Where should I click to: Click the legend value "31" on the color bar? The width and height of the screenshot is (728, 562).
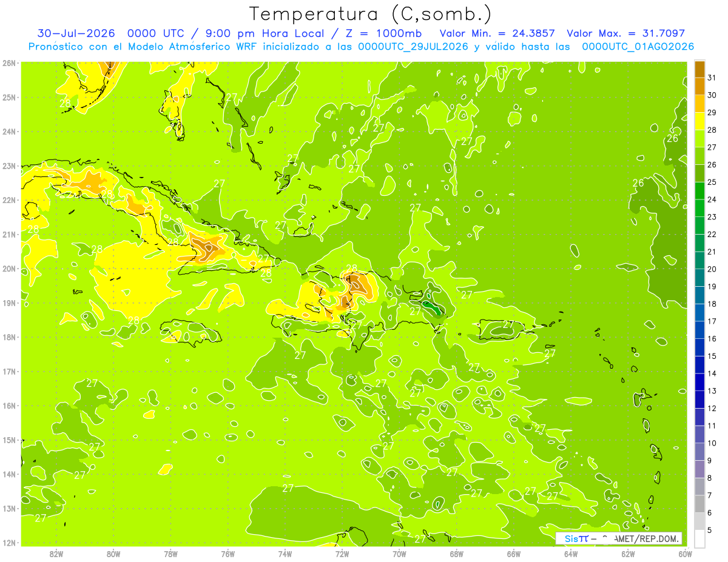point(712,78)
